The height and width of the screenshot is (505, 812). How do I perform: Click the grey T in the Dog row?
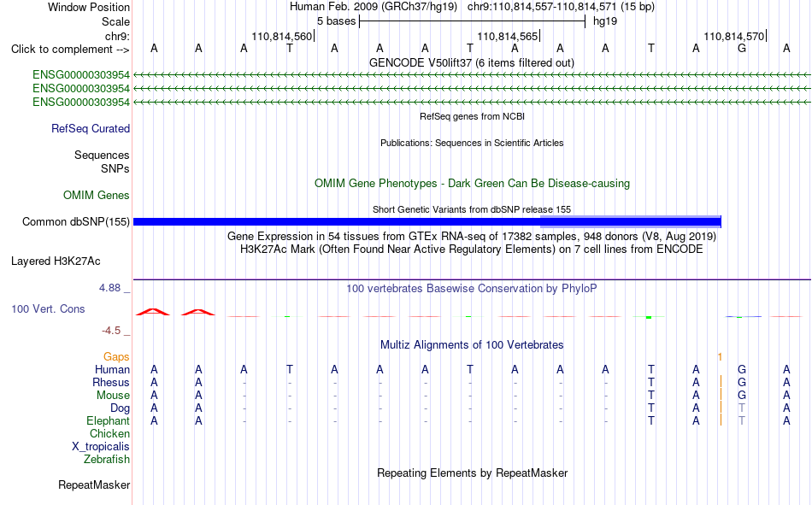742,408
